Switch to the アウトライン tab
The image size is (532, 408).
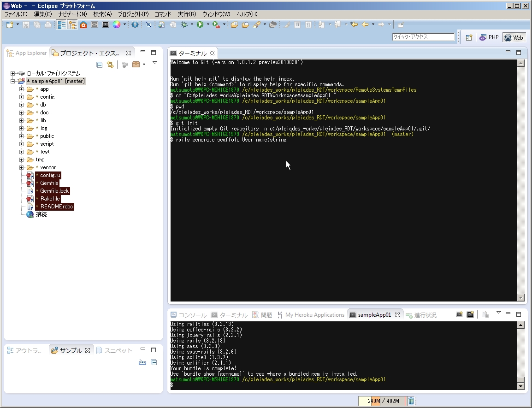click(24, 350)
